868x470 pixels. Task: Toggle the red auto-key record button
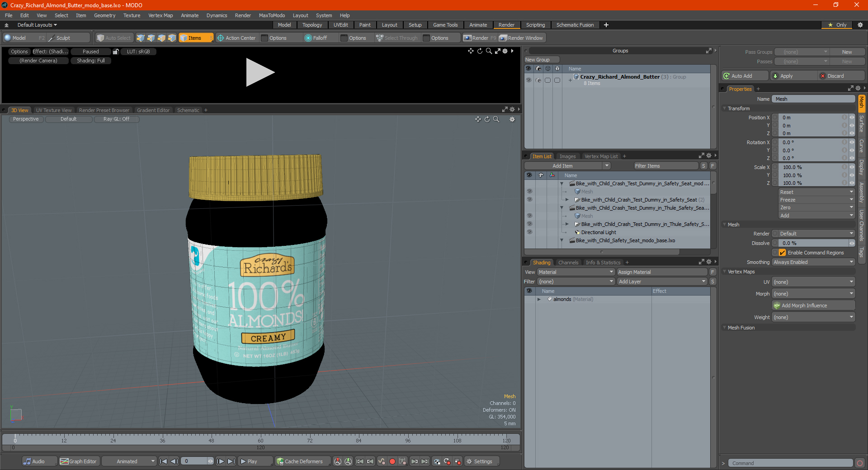click(x=392, y=461)
